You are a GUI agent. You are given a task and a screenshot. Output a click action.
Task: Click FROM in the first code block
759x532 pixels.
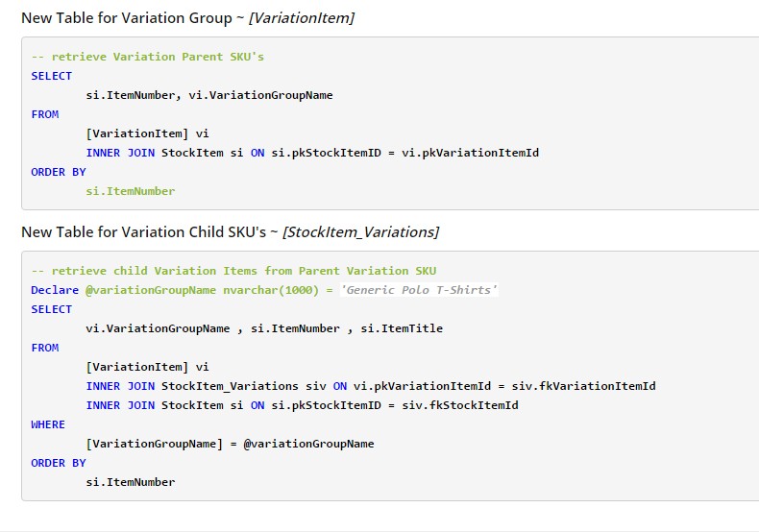tap(44, 114)
